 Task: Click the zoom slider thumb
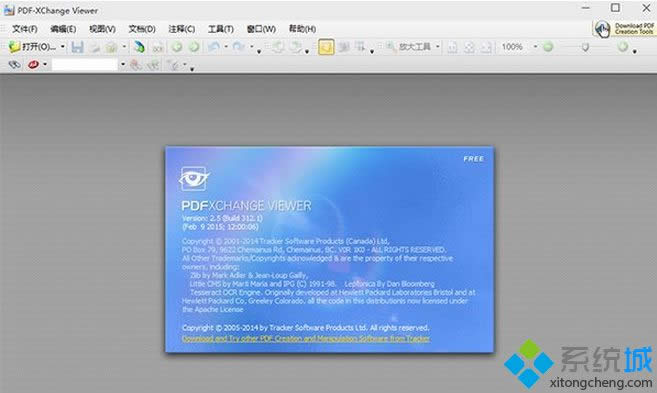coord(585,47)
